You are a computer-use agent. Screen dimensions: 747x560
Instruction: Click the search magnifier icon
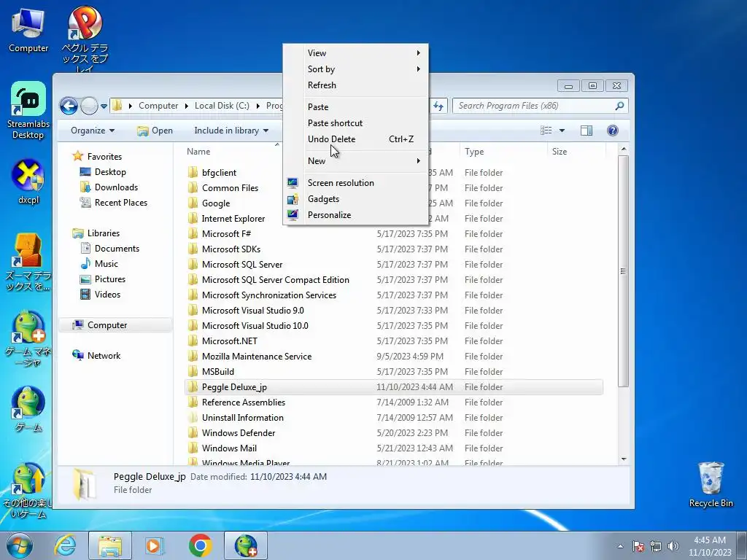click(619, 106)
